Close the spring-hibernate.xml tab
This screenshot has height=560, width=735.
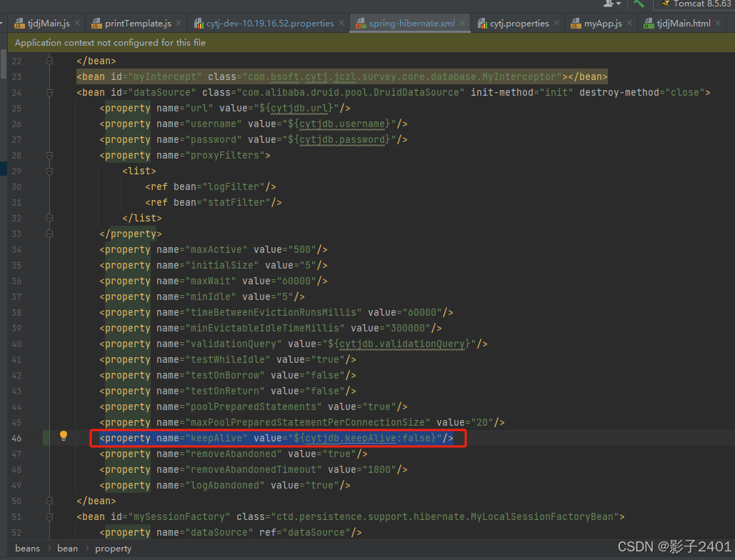point(462,23)
